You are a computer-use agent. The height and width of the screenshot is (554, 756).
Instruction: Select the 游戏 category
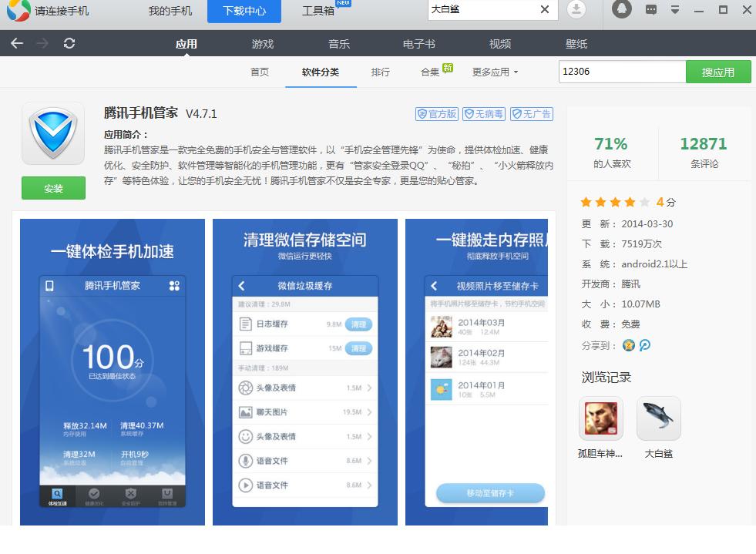(x=263, y=44)
